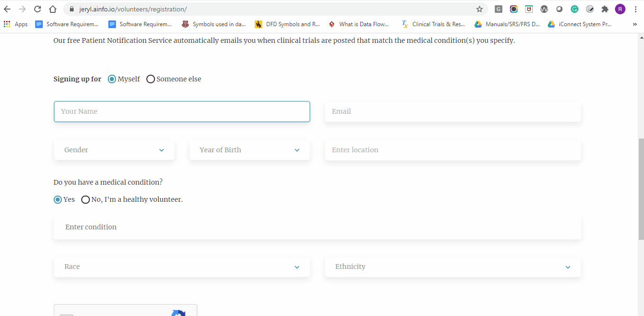644x316 pixels.
Task: Select the Someone else radio button
Action: tap(151, 79)
